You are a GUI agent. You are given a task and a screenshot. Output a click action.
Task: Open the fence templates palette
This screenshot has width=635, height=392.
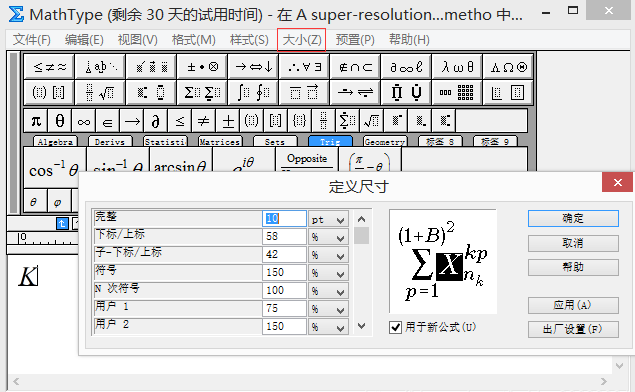tap(49, 92)
